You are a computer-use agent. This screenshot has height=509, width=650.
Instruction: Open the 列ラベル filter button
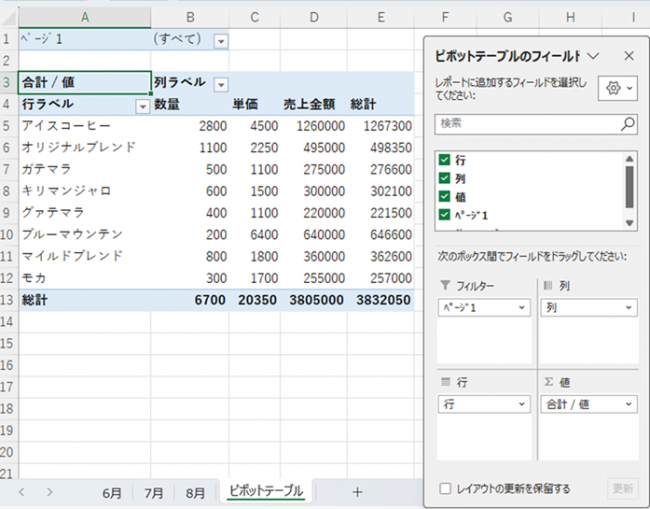coord(221,84)
